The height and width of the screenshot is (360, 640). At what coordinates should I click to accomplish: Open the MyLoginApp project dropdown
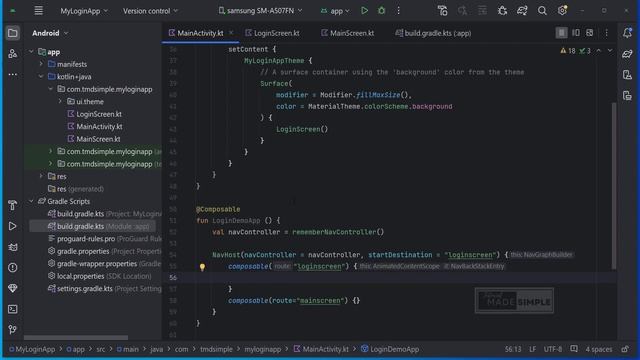[84, 11]
